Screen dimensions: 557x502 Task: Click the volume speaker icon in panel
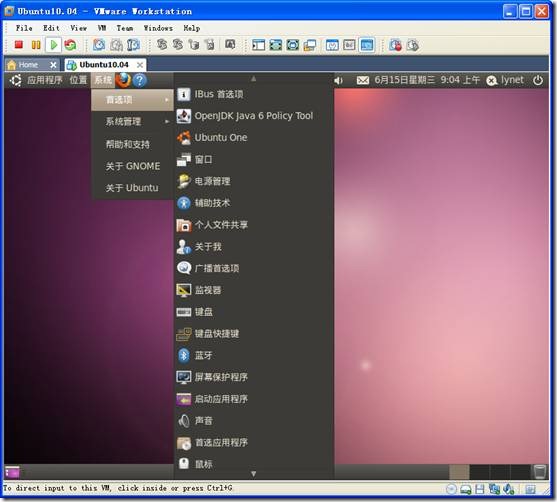tap(339, 81)
